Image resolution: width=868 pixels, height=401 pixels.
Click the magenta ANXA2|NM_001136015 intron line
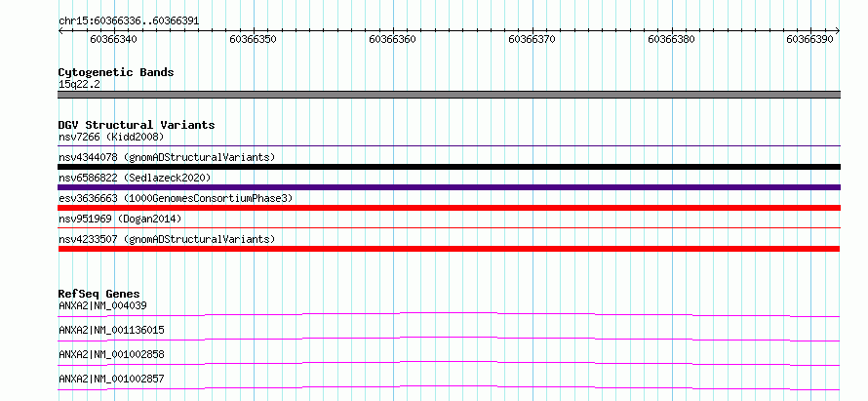click(449, 338)
